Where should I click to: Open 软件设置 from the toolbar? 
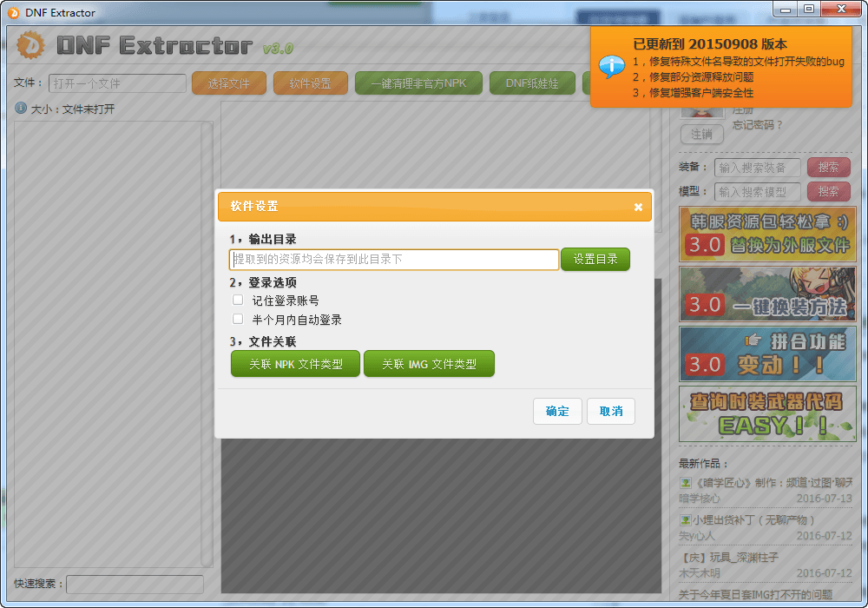click(311, 83)
